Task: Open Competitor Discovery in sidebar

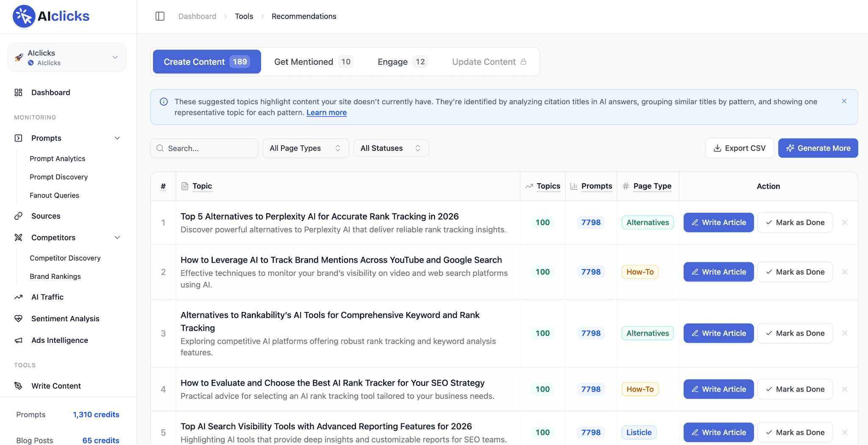Action: pyautogui.click(x=65, y=258)
